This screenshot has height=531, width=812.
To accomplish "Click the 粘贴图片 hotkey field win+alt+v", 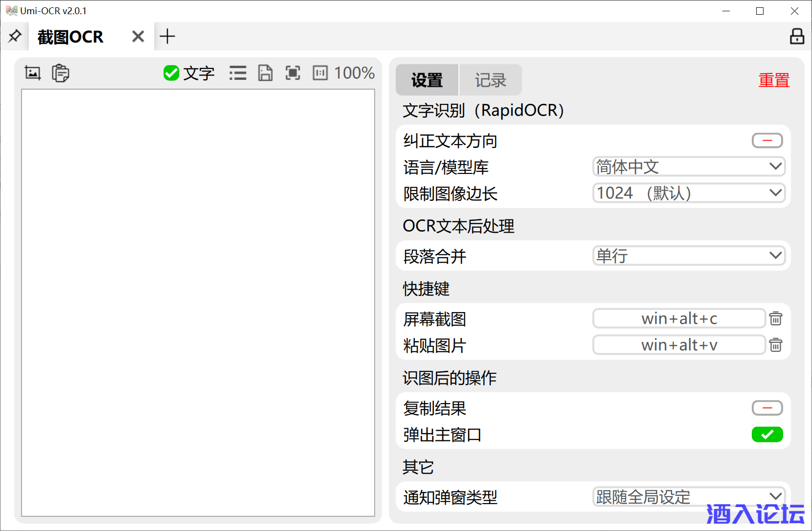I will (x=679, y=345).
